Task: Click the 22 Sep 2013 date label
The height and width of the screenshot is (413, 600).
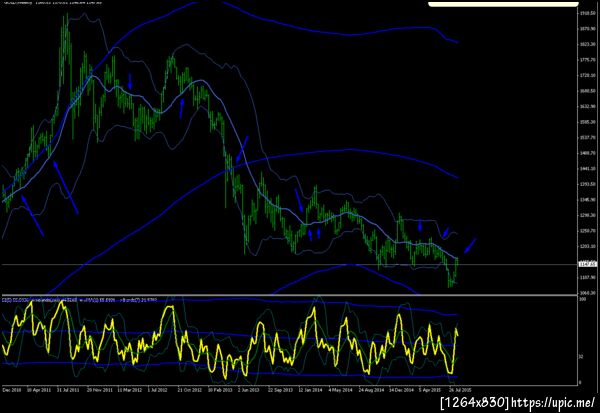Action: click(x=280, y=390)
